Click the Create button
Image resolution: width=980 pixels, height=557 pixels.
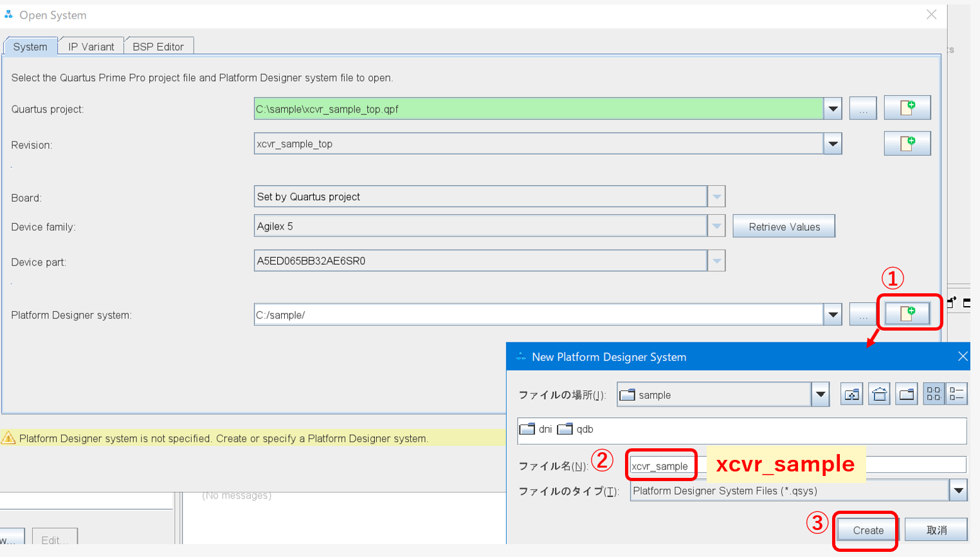[867, 530]
